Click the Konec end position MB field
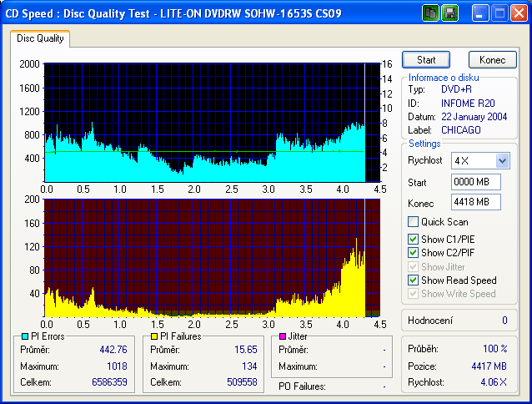 (475, 202)
